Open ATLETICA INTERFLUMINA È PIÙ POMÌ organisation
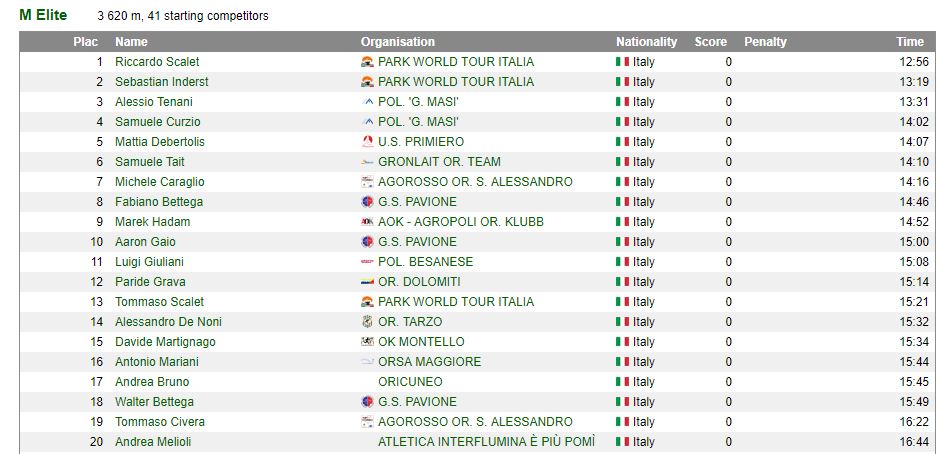 [x=486, y=442]
